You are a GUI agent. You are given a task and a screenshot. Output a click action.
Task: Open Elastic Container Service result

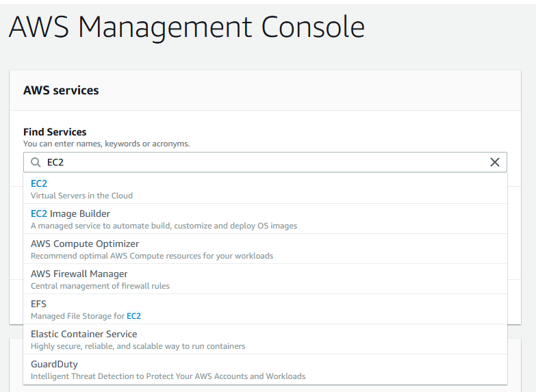click(x=265, y=339)
